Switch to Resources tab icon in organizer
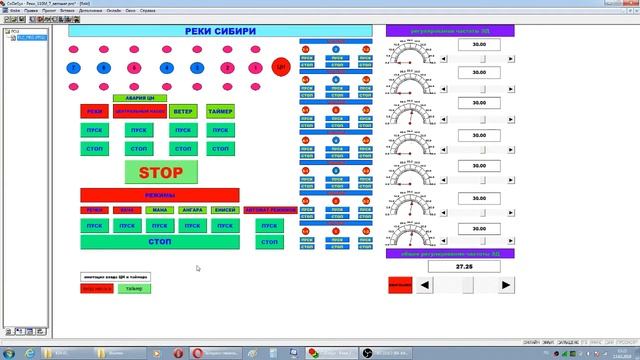640x360 pixels. (x=40, y=331)
